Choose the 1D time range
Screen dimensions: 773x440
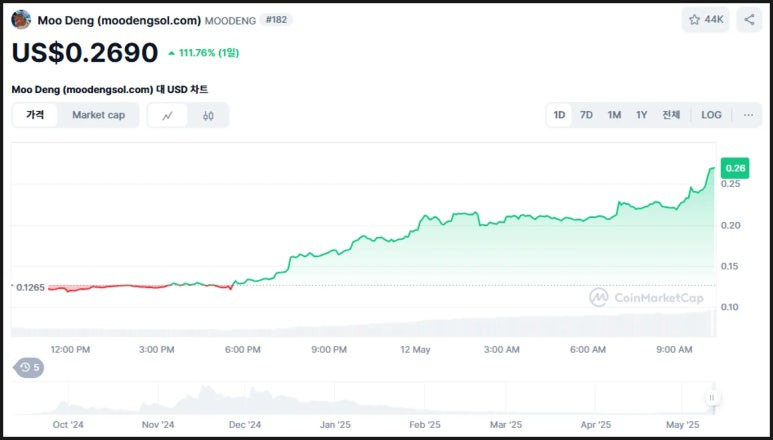(559, 115)
